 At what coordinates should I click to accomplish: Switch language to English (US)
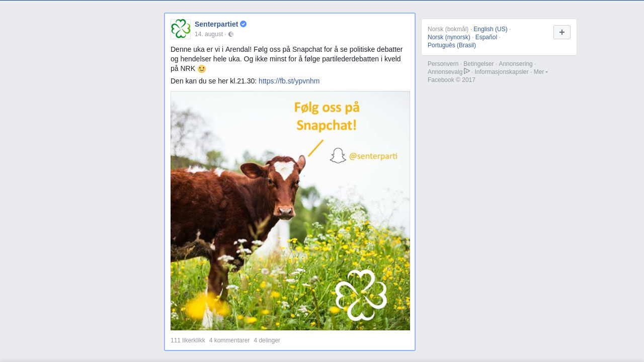(x=491, y=29)
